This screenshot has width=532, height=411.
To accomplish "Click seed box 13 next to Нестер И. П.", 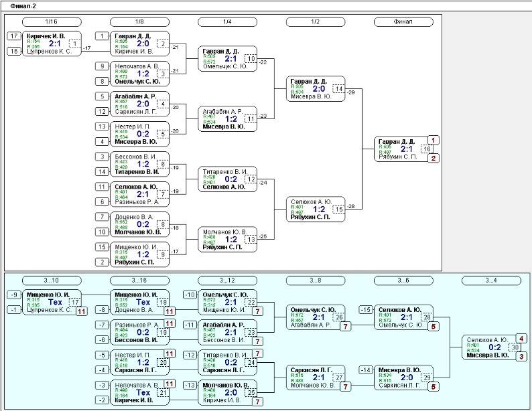I will pos(102,127).
